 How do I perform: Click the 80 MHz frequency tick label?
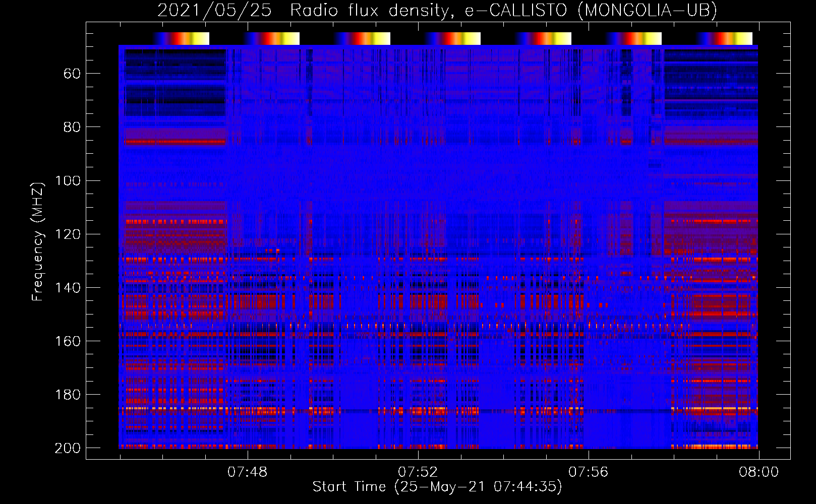[72, 128]
